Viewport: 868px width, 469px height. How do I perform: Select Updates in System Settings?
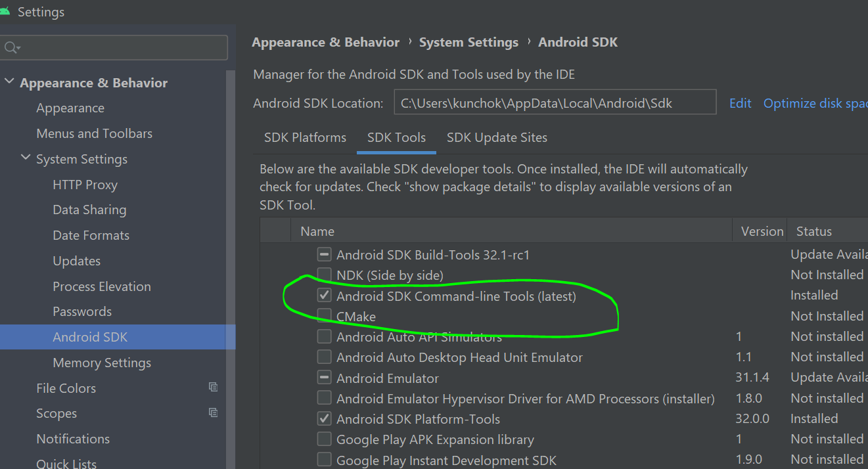pyautogui.click(x=76, y=261)
